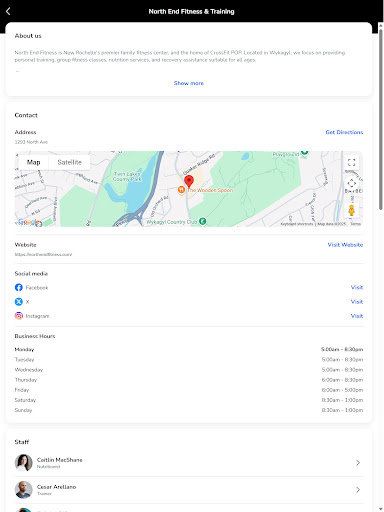This screenshot has width=384, height=512.
Task: Click Visit Website link
Action: tap(345, 245)
